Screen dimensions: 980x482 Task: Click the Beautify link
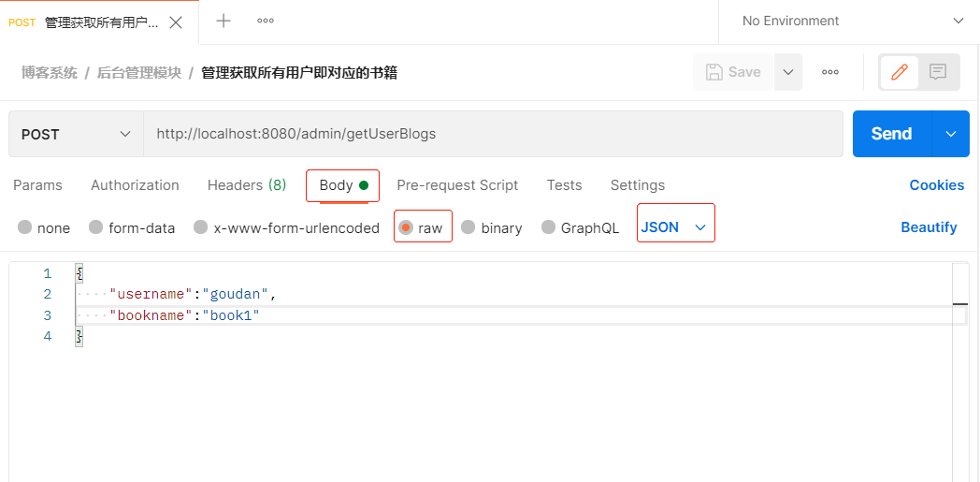[x=929, y=227]
